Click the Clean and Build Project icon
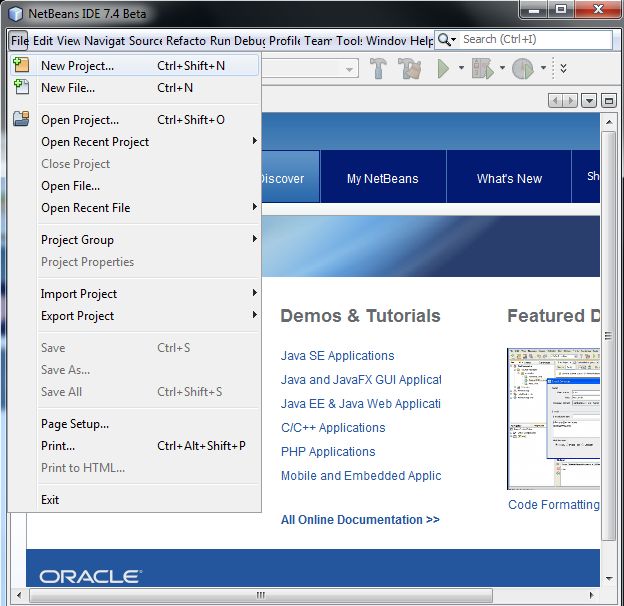 410,68
